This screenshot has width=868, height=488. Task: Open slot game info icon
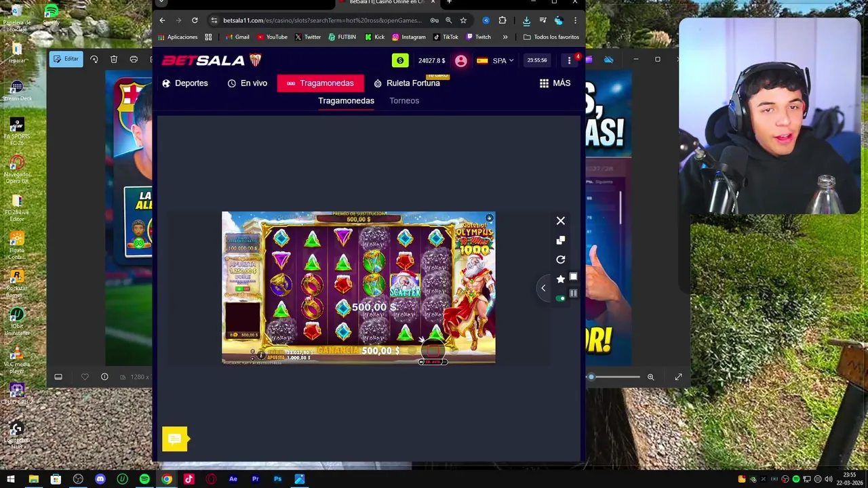(260, 355)
